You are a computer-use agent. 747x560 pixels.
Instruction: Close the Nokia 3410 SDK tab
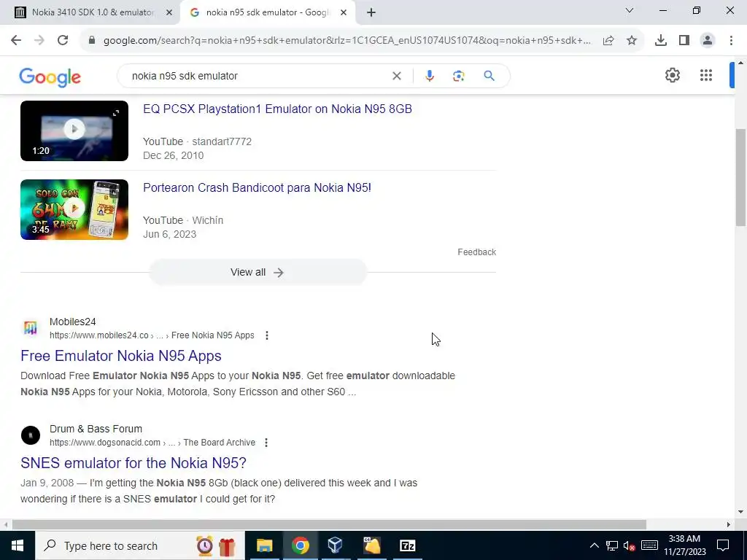(169, 12)
